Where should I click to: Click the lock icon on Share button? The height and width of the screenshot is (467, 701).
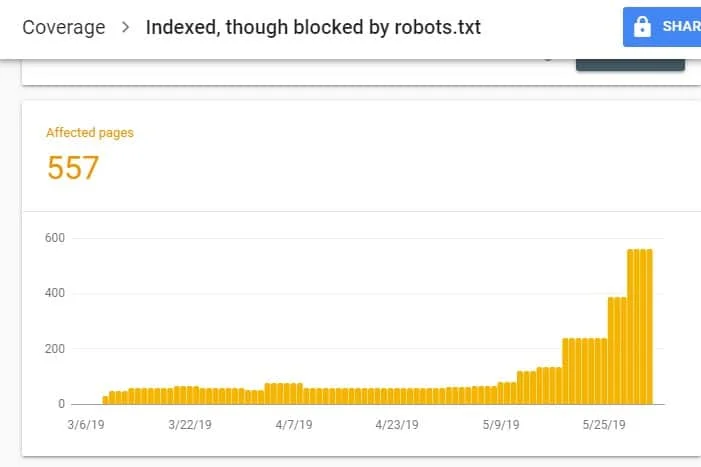[641, 27]
